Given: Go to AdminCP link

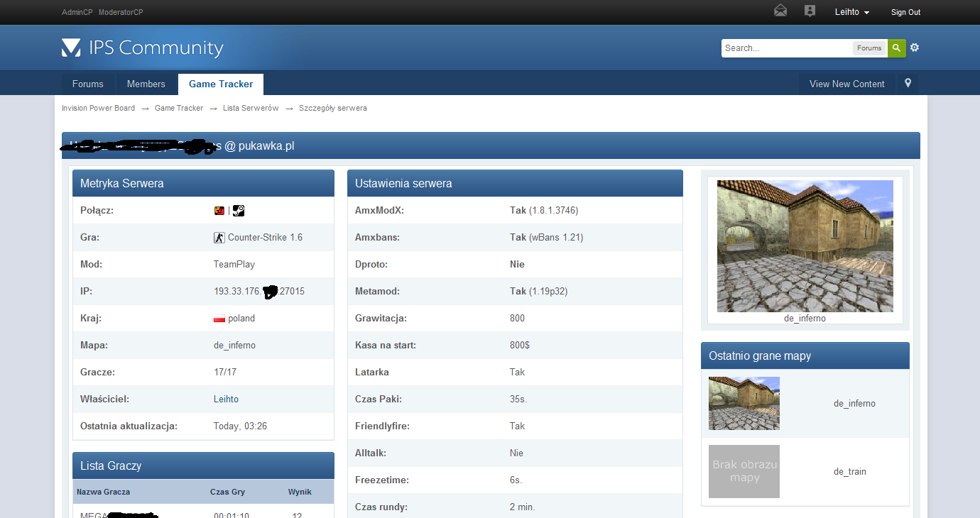Looking at the screenshot, I should 77,12.
